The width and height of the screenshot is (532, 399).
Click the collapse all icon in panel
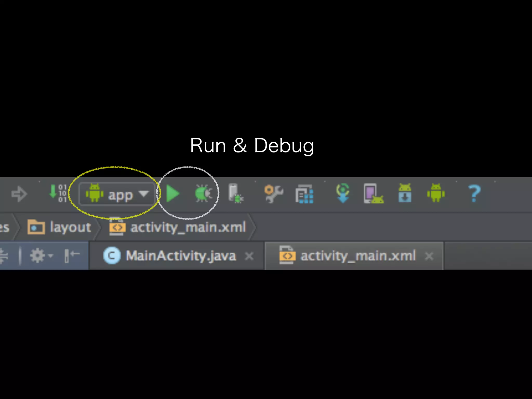point(4,256)
